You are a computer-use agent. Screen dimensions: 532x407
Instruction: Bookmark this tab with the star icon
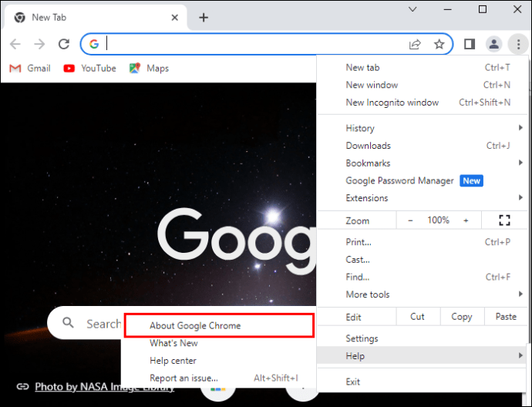[x=439, y=44]
